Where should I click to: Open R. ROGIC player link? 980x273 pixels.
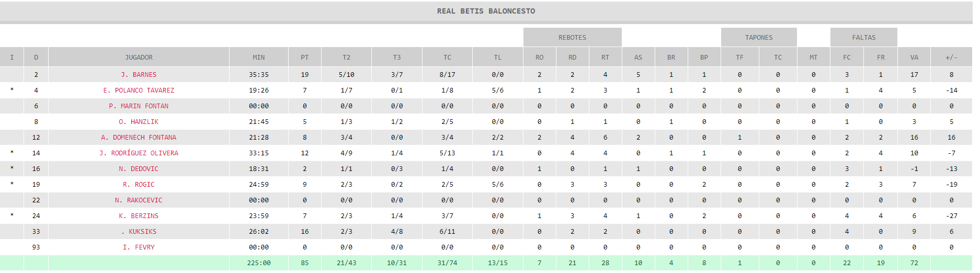[139, 185]
